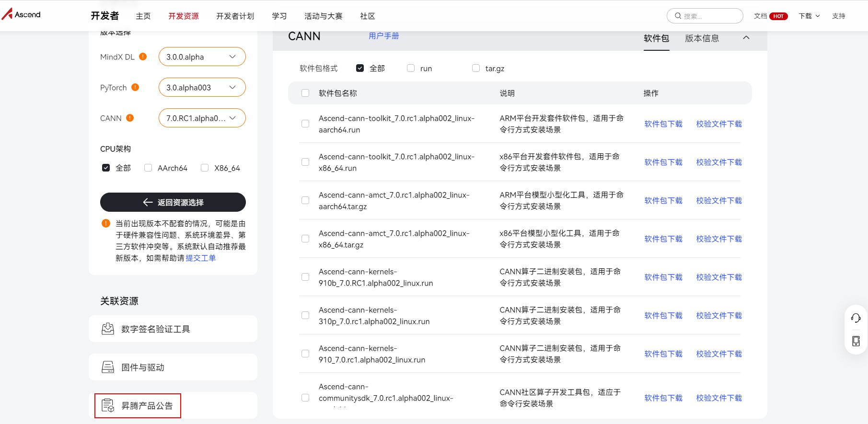Open the 开发资源 nav item
868x424 pixels.
(x=184, y=16)
